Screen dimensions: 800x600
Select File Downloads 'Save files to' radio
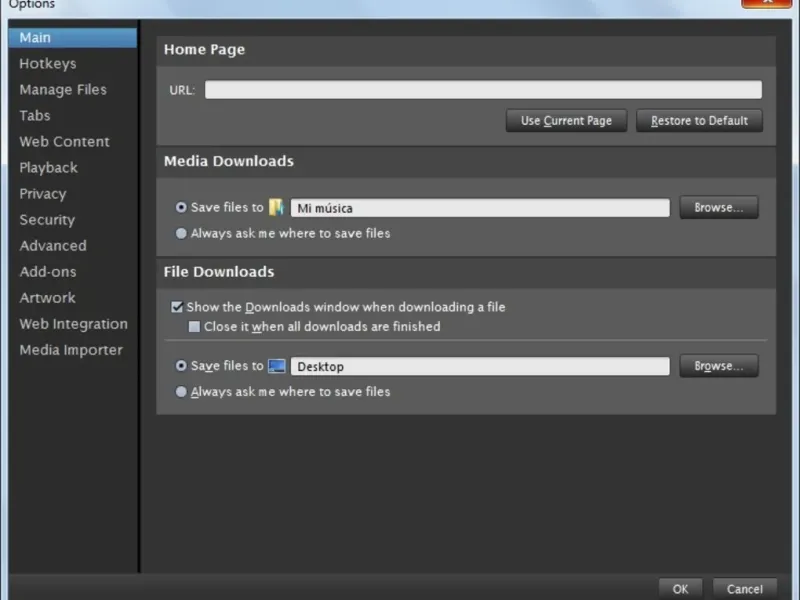[x=181, y=365]
